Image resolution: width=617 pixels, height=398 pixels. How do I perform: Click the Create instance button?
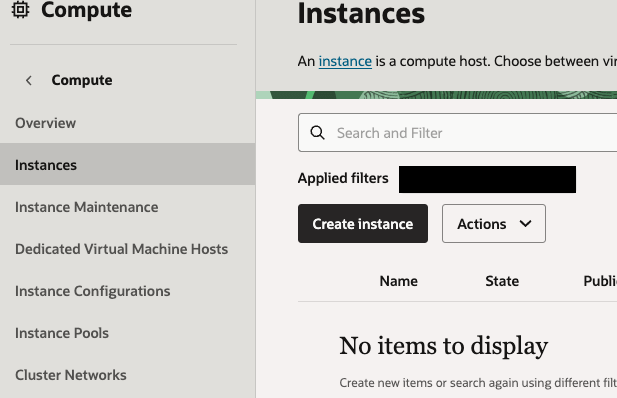tap(363, 224)
